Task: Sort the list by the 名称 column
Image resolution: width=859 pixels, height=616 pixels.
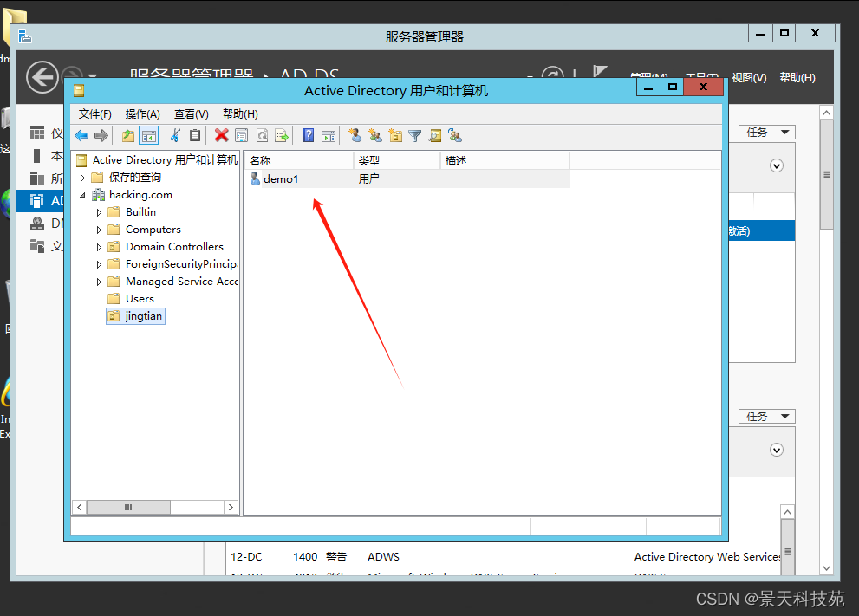Action: (299, 160)
